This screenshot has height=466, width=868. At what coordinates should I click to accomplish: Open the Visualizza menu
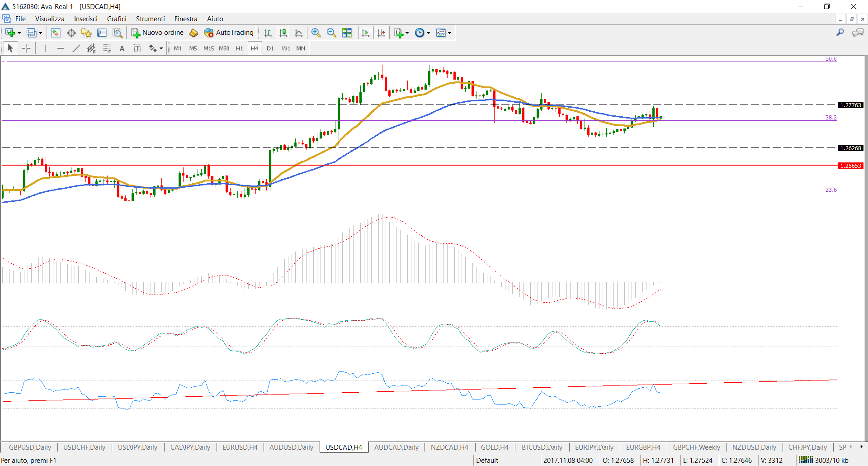point(50,19)
